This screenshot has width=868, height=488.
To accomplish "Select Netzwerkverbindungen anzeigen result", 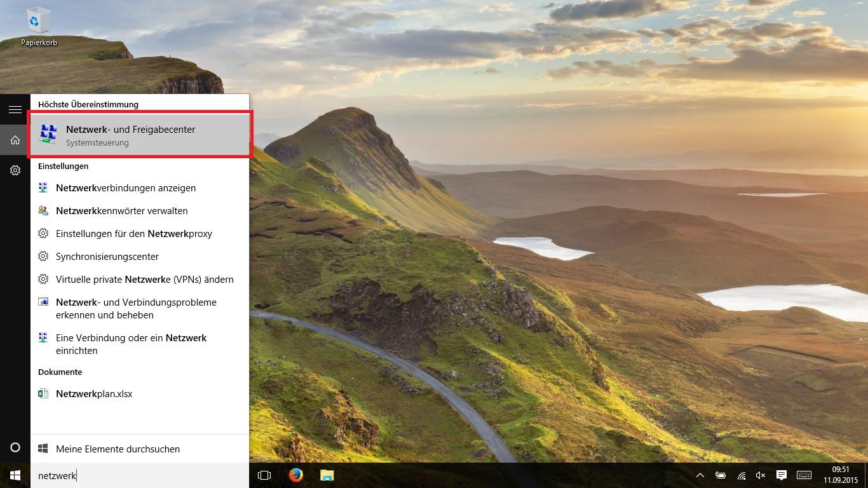I will (140, 188).
